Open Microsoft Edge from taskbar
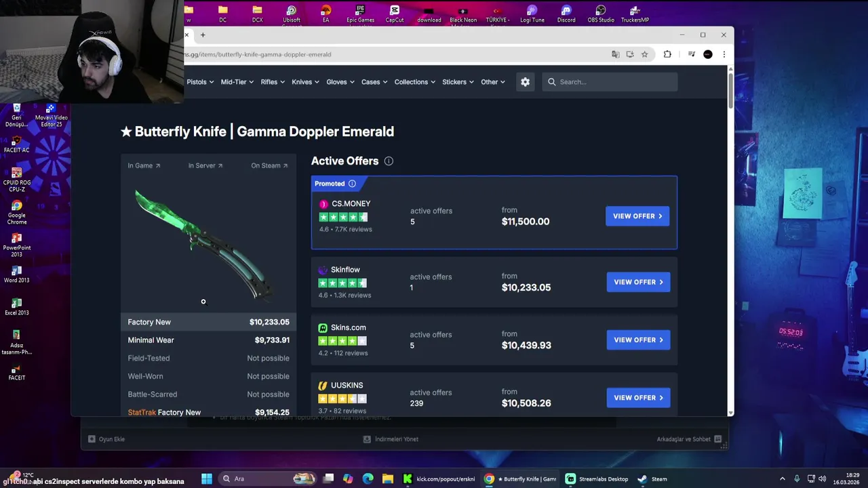 (x=368, y=479)
